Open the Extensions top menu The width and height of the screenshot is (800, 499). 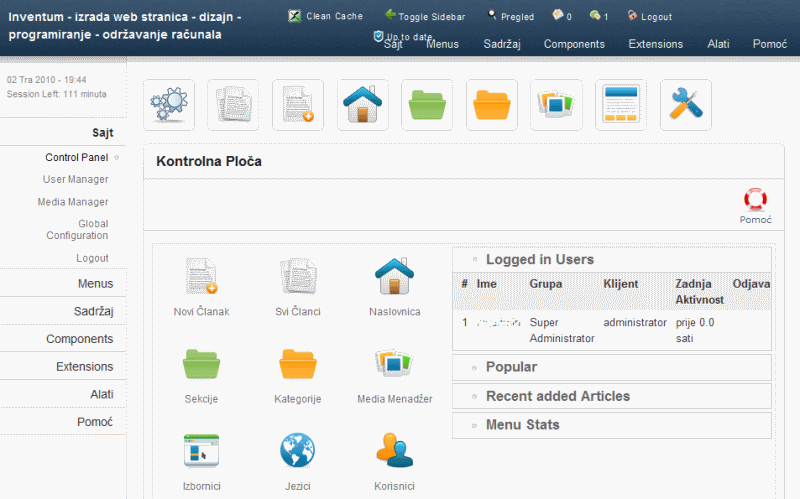(655, 44)
